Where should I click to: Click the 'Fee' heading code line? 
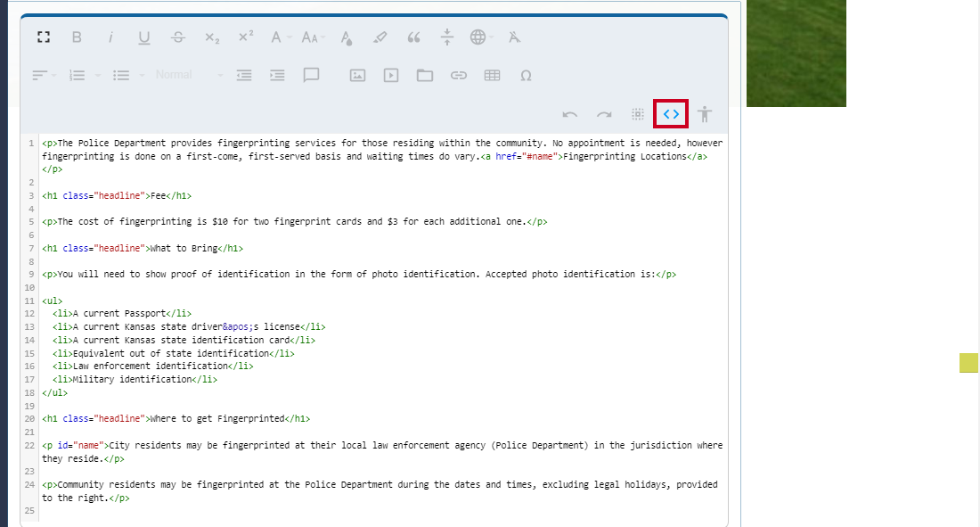pos(117,196)
